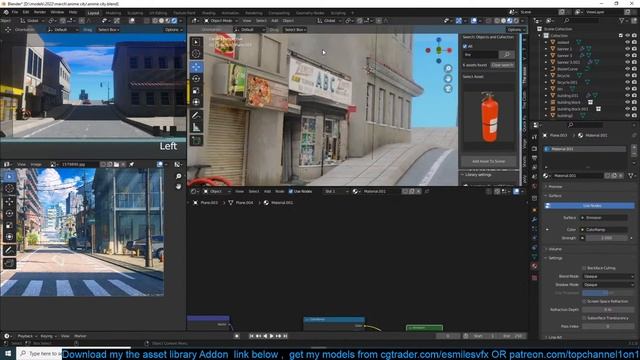Open the Edit menu
This screenshot has width=640, height=360.
[x=26, y=12]
